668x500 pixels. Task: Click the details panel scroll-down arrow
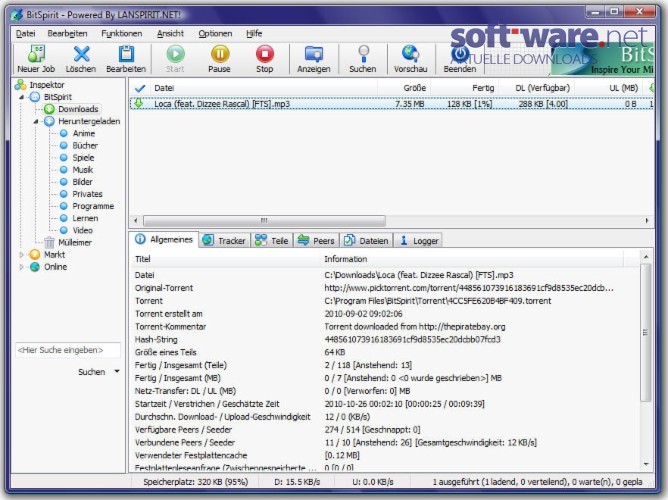tap(646, 464)
